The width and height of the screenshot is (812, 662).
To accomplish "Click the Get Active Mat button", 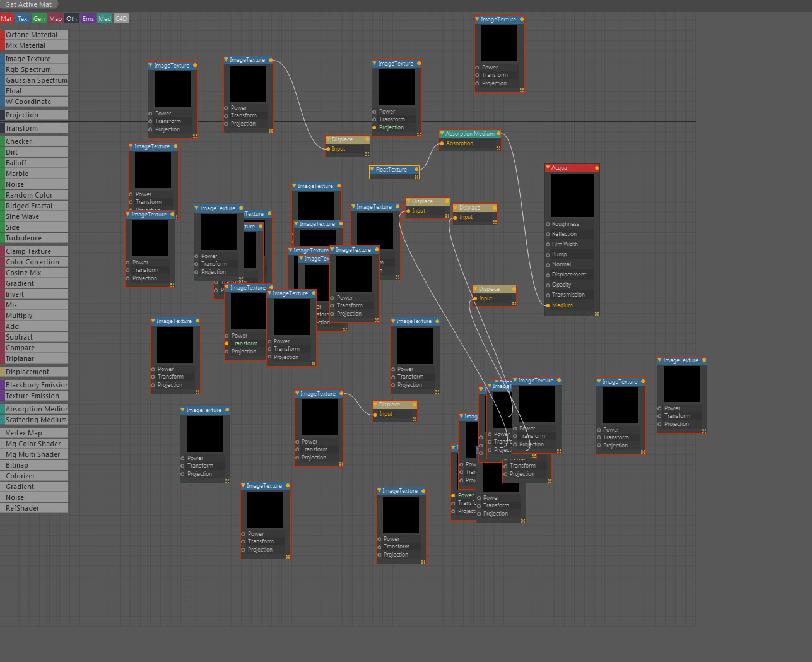I will tap(29, 4).
